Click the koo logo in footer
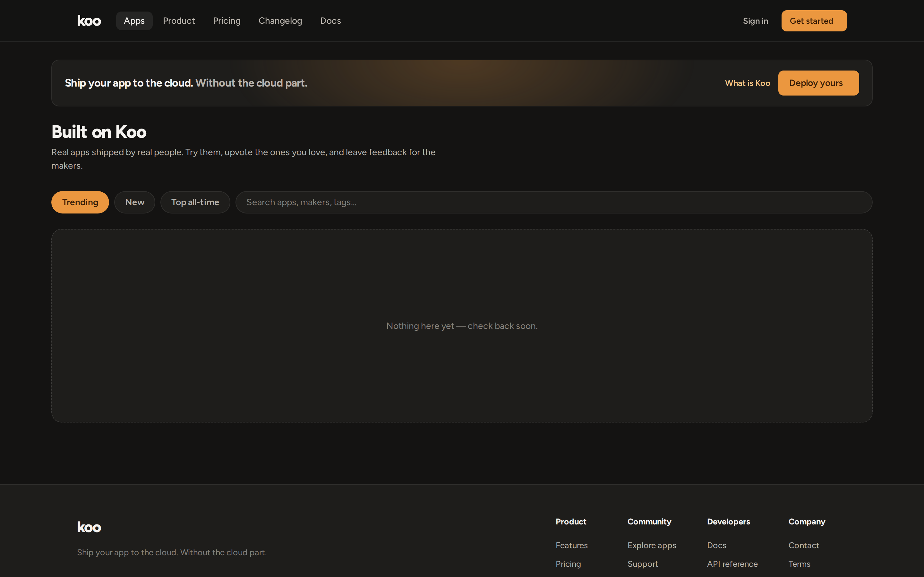 [89, 527]
